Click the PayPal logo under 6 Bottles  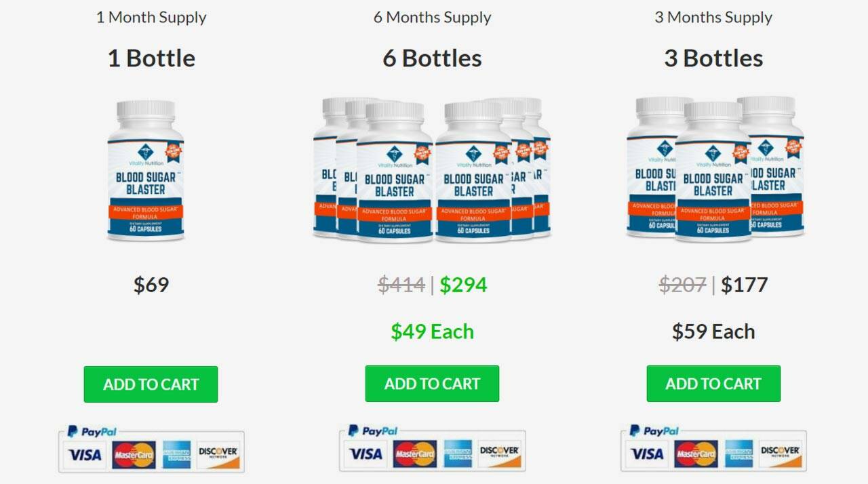click(x=373, y=431)
